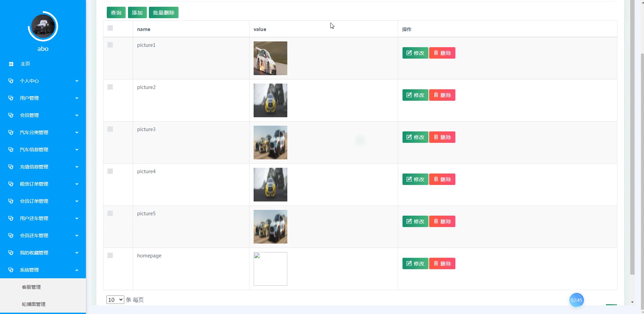The width and height of the screenshot is (644, 314).
Task: Check the picture2 row checkbox
Action: [x=110, y=87]
